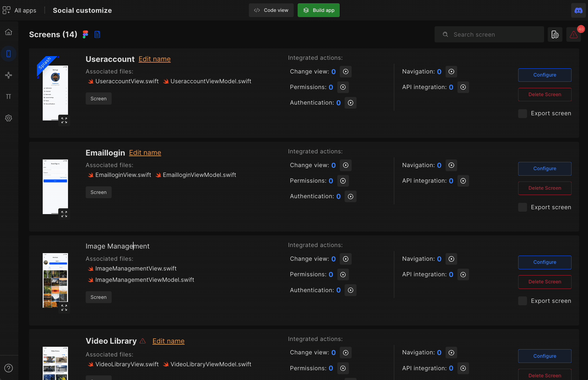Screen dimensions: 588x380
Task: Click the Emaillogin screen thumbnail
Action: 55,187
